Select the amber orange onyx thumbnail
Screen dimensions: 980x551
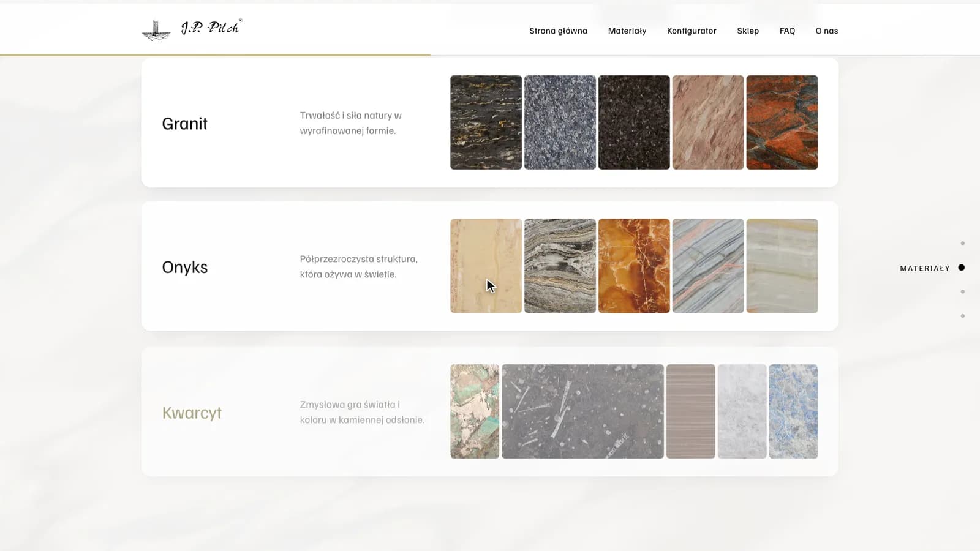634,266
